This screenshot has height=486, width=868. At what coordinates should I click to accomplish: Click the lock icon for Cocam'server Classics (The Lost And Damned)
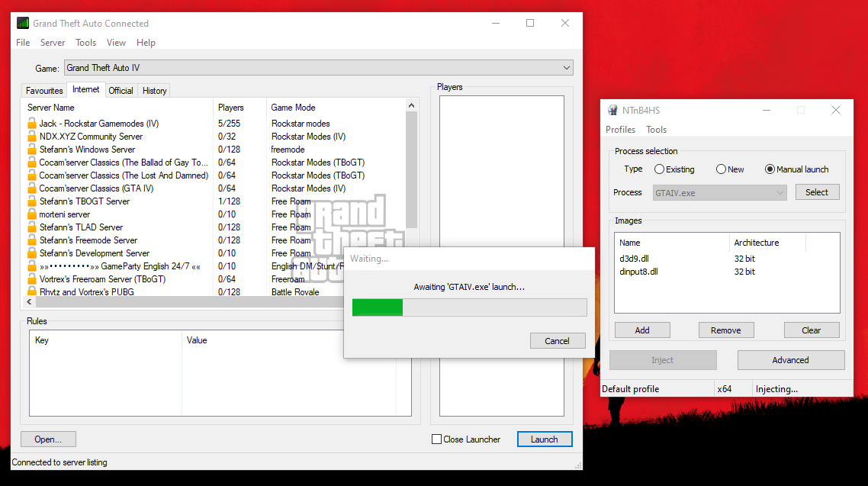[x=32, y=175]
